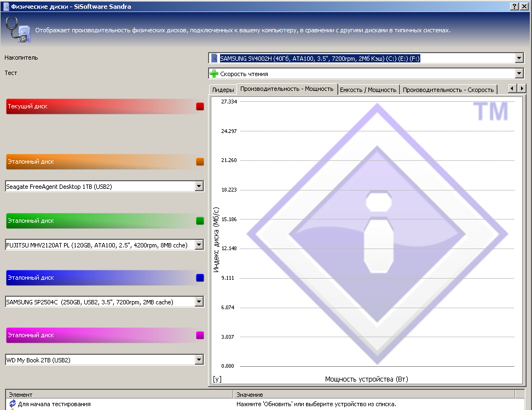The width and height of the screenshot is (532, 410).
Task: Click the blue Эталонный диск color swatch
Action: click(x=200, y=278)
